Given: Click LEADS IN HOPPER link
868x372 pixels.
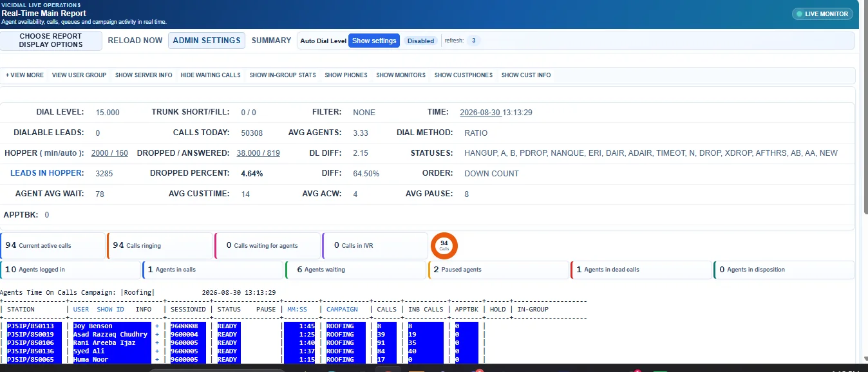Looking at the screenshot, I should [47, 173].
